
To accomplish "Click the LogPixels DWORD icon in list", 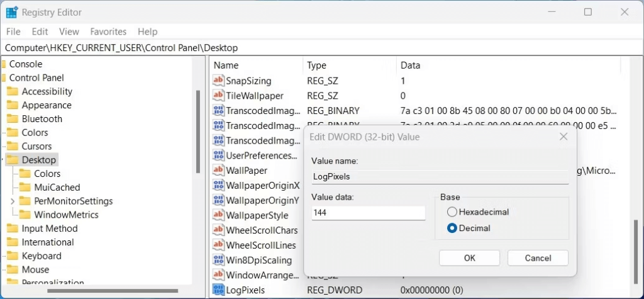I will tap(219, 290).
